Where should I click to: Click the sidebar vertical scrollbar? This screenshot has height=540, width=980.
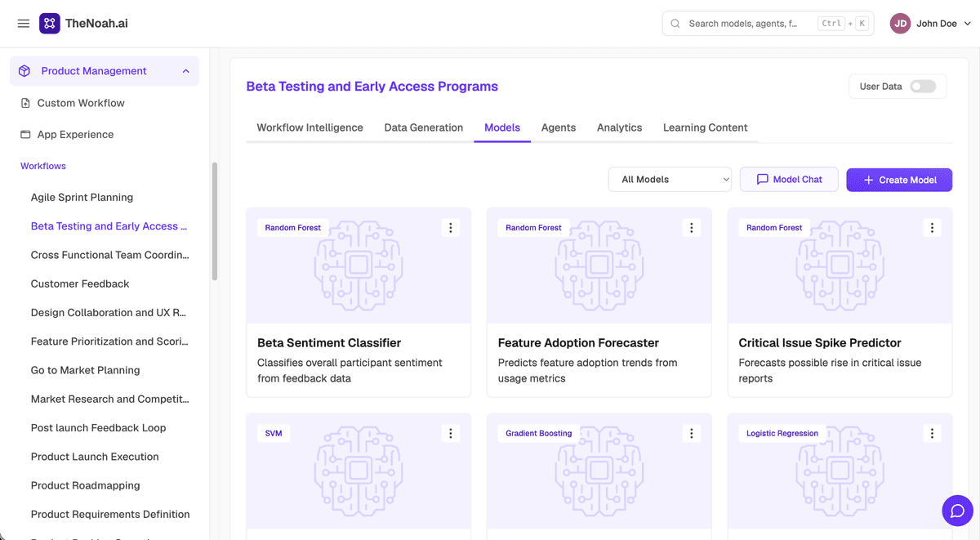tap(215, 221)
